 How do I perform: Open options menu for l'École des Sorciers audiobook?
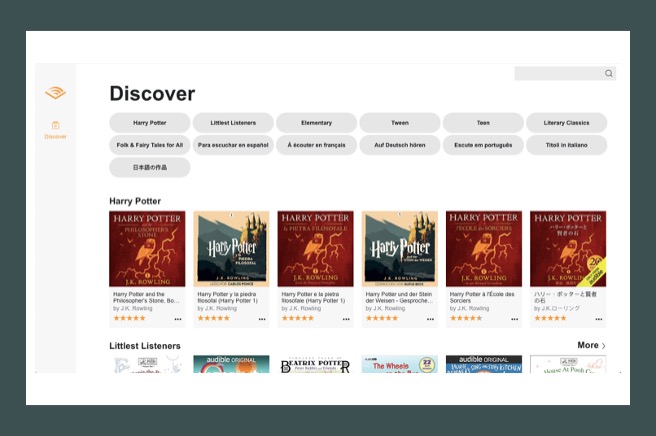pyautogui.click(x=515, y=319)
